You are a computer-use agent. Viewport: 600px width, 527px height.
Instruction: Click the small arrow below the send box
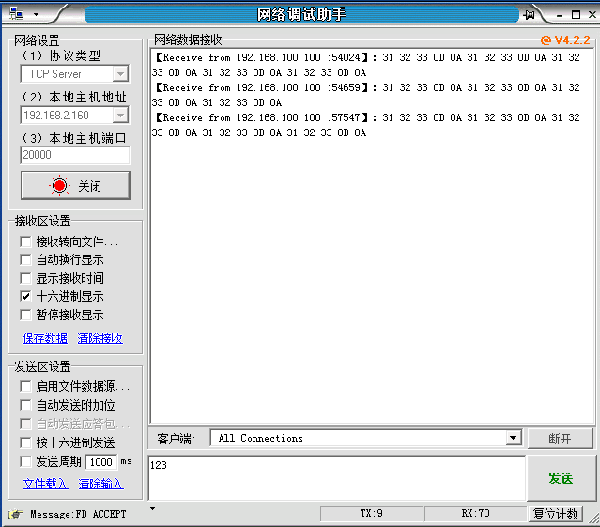coord(152,508)
